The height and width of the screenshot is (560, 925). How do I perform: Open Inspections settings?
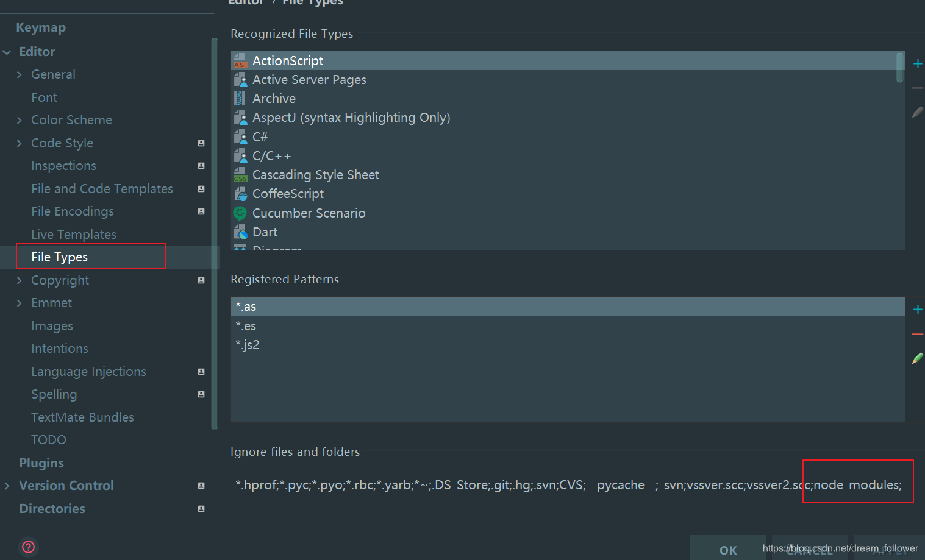click(63, 166)
